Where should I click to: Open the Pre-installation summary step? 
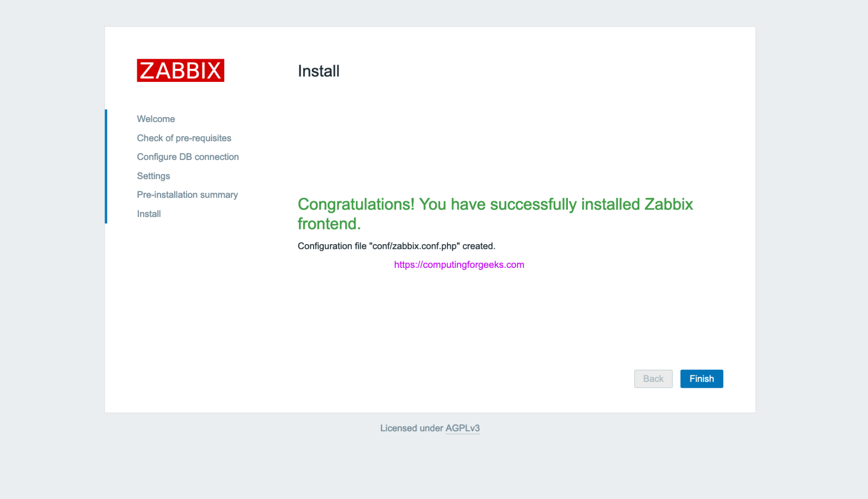(187, 194)
